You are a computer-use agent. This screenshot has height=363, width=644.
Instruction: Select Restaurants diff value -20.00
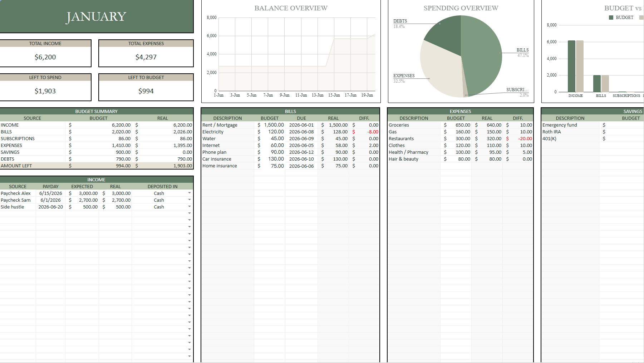click(518, 138)
